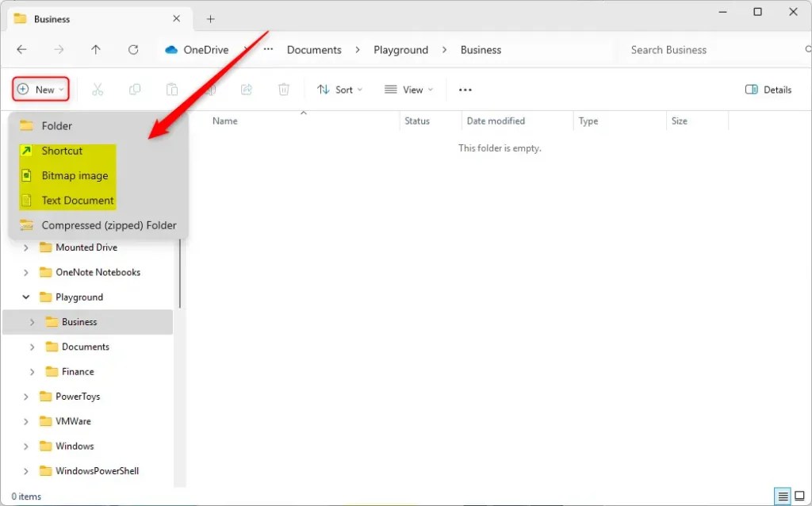Expand the PowerToys tree node

pos(26,397)
